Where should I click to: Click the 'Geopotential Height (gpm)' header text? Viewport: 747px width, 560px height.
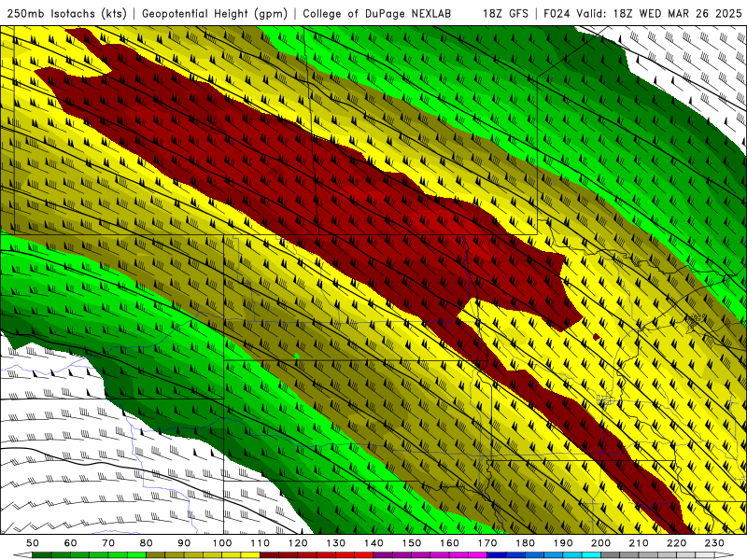click(x=215, y=14)
